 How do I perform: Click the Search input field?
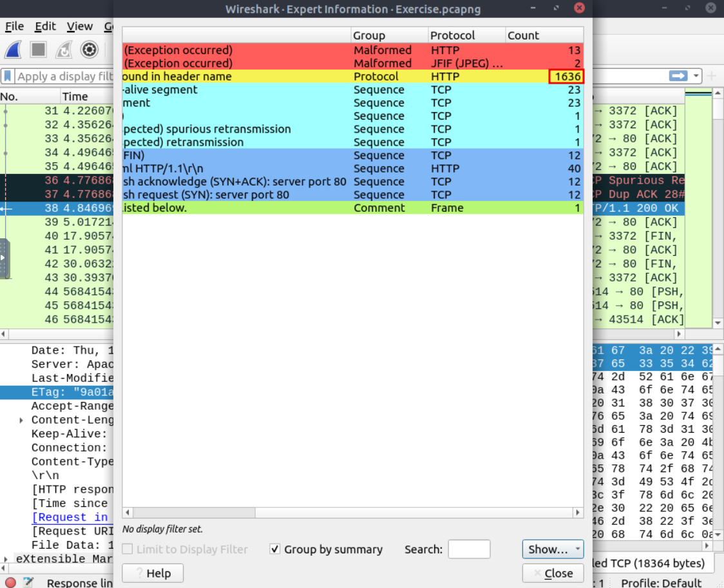469,549
